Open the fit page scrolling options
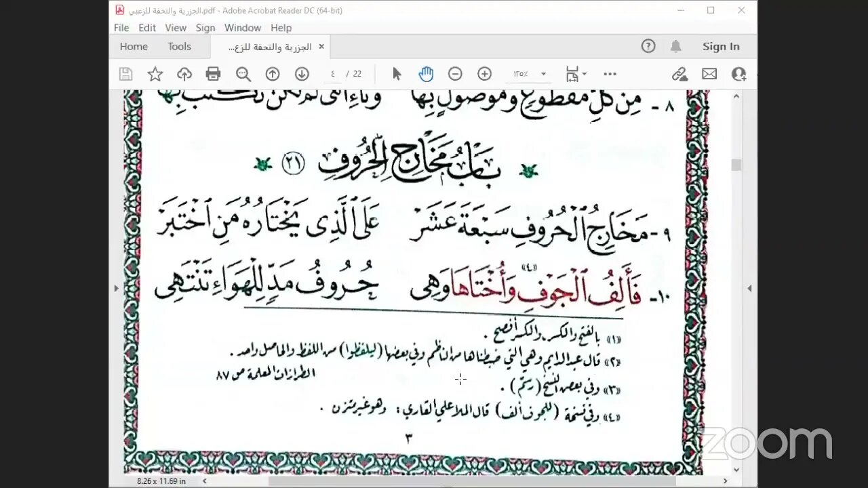 click(x=576, y=75)
